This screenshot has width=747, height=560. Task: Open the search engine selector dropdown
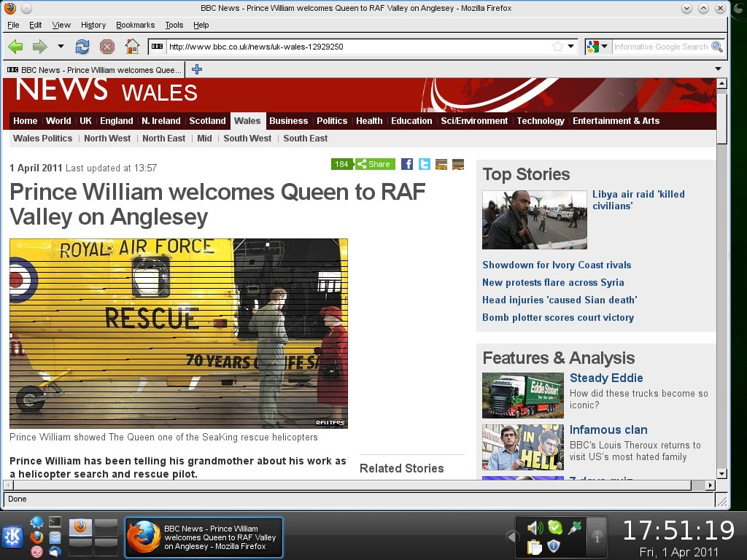(x=604, y=47)
